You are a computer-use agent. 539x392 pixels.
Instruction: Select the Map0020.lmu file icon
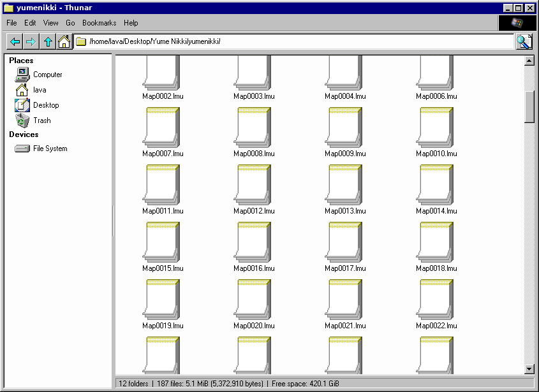253,299
